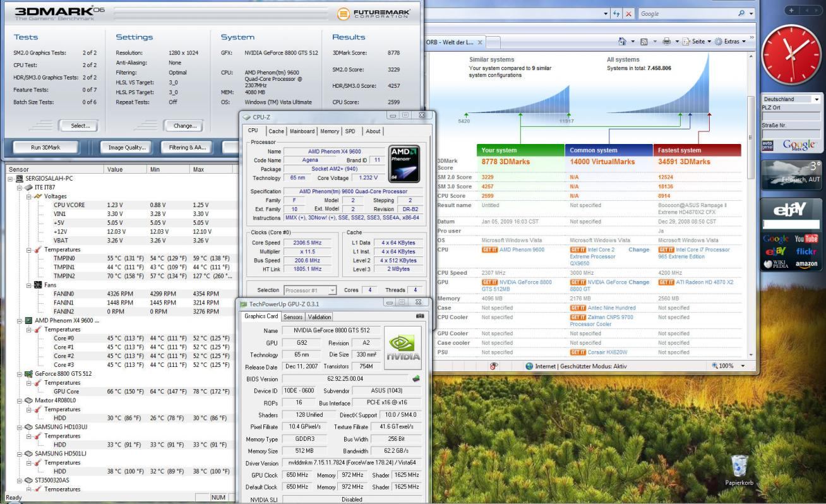Open the search provider dropdown arrow
This screenshot has height=504, width=826.
[x=751, y=13]
